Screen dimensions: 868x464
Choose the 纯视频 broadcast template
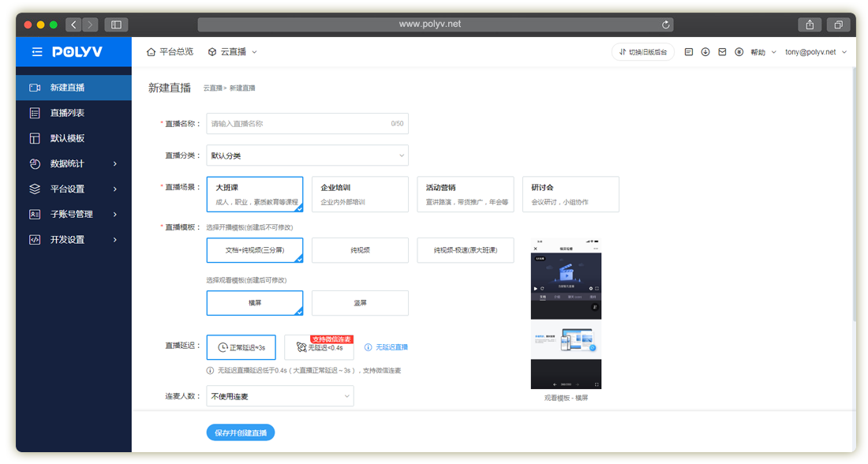point(360,250)
